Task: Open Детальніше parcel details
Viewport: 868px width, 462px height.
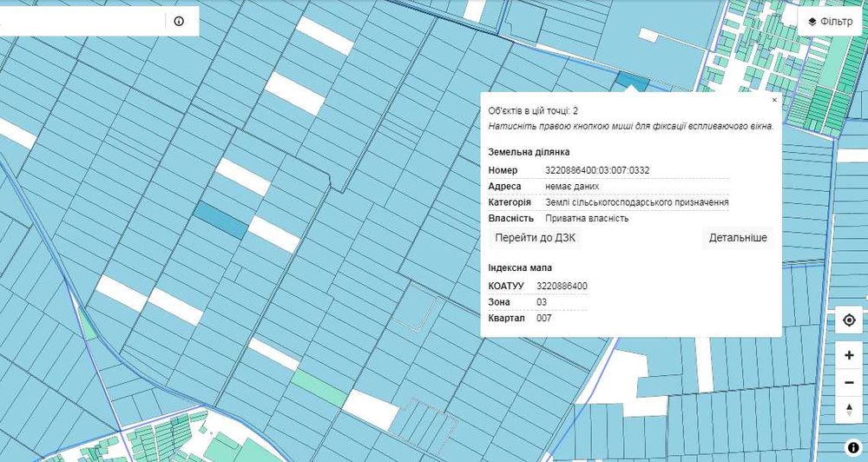Action: tap(738, 238)
